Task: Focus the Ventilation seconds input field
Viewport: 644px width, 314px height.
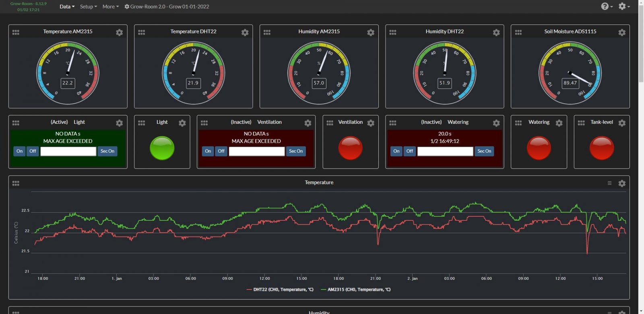Action: tap(257, 151)
